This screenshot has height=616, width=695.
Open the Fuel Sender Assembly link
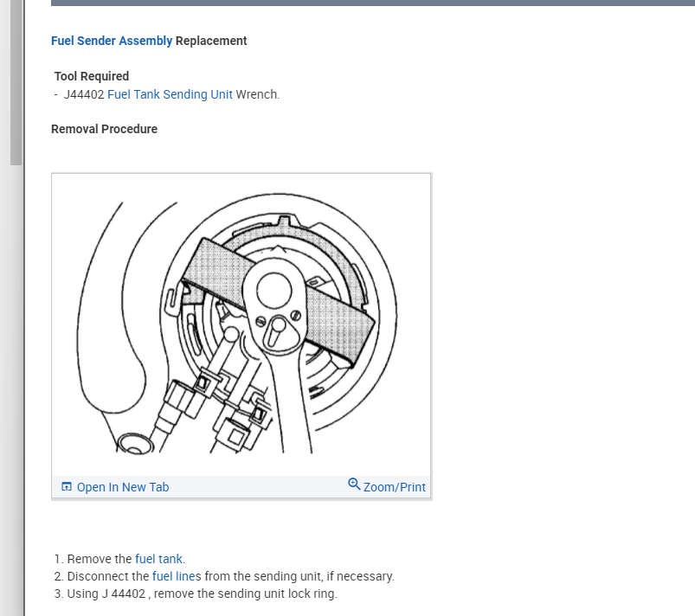tap(112, 41)
